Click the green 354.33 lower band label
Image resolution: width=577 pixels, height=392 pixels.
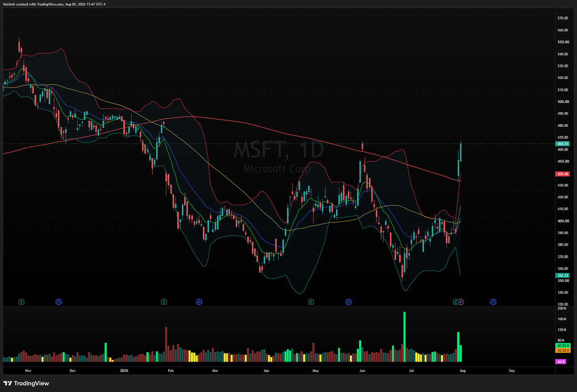click(x=563, y=275)
